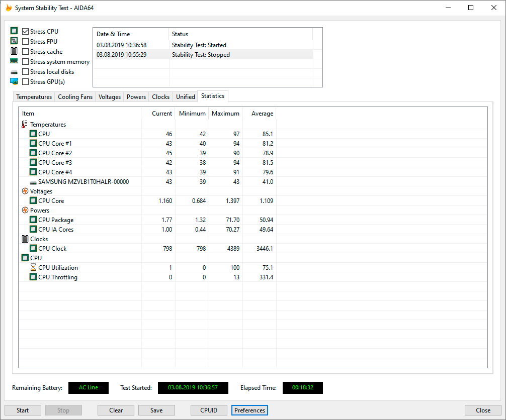This screenshot has width=506, height=420.
Task: Open the Cooling Fans tab
Action: click(75, 96)
